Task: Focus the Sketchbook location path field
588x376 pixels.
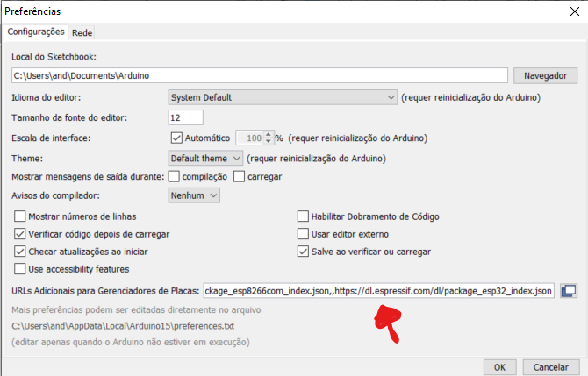Action: coord(260,75)
